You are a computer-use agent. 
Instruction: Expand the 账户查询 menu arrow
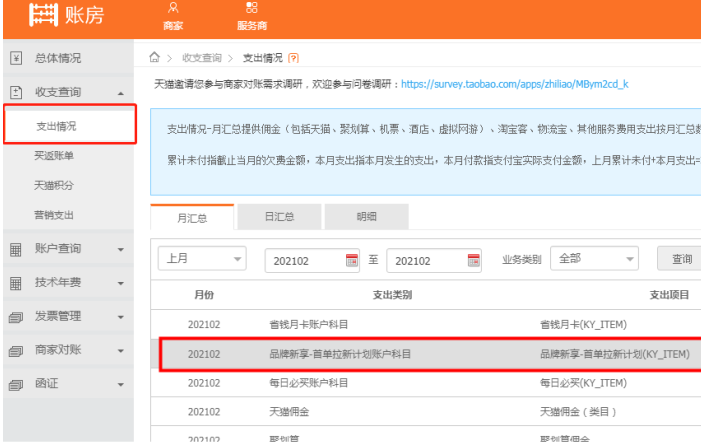pos(121,249)
